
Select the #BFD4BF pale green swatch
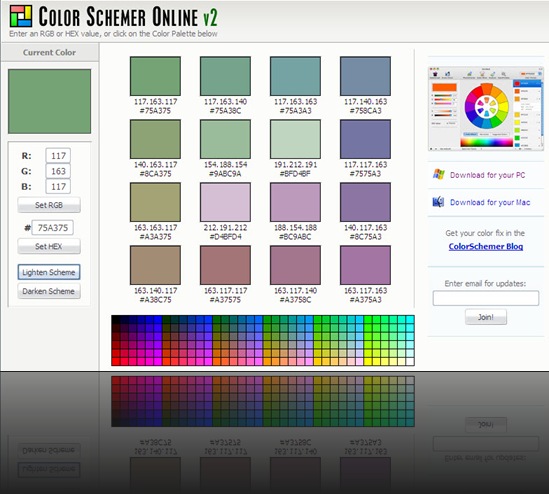point(296,139)
